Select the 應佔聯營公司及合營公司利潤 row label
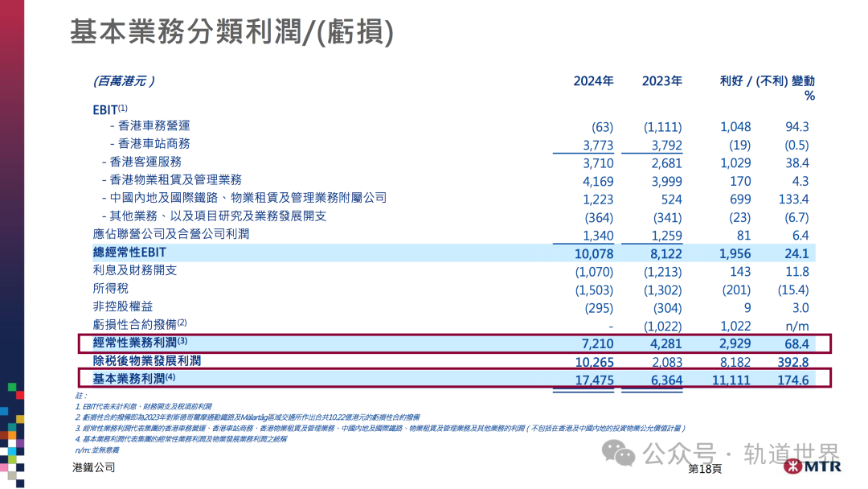Viewport: 868px width, 489px height. point(171,234)
